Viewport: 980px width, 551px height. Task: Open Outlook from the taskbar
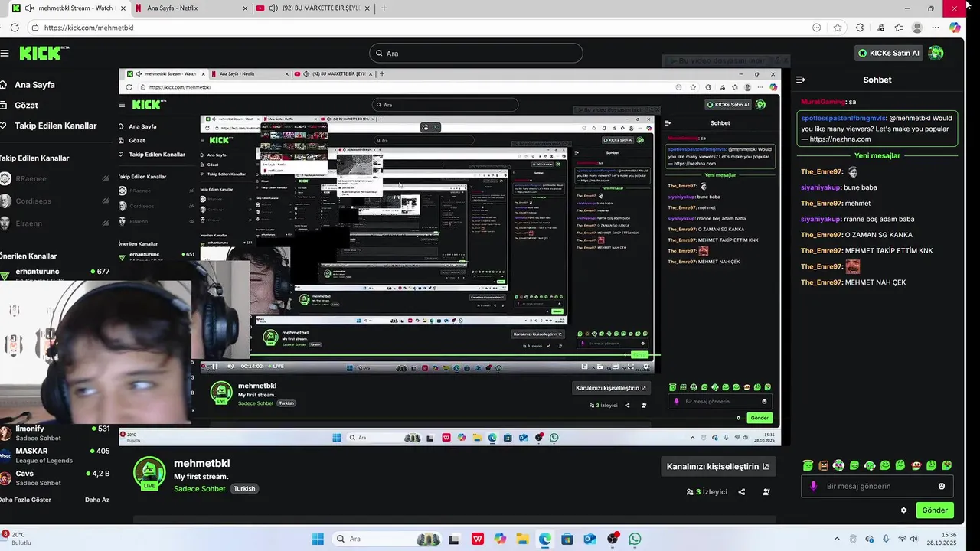pos(590,539)
